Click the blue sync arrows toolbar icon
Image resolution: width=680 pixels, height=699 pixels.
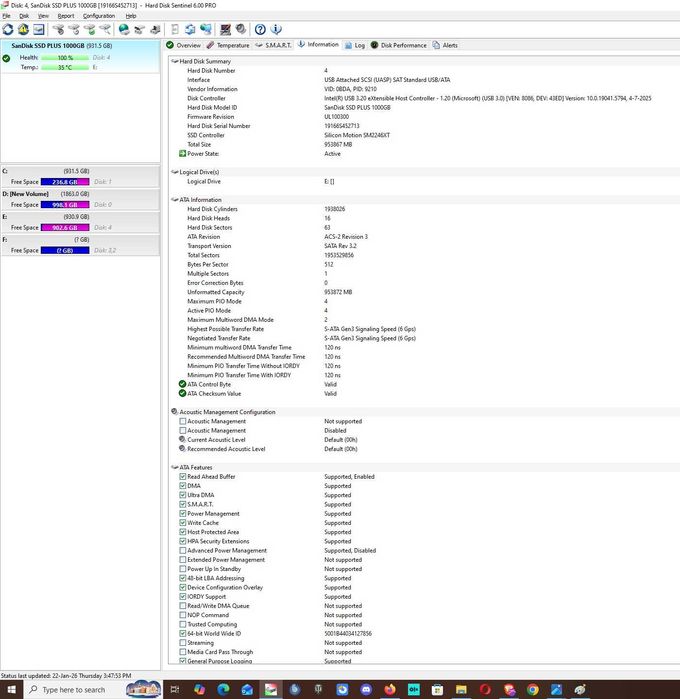click(190, 29)
